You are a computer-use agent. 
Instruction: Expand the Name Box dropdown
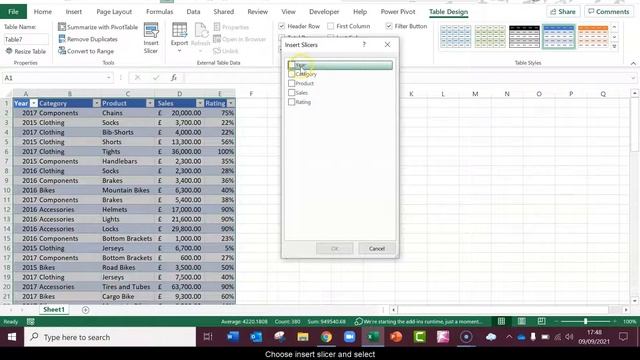pos(109,78)
